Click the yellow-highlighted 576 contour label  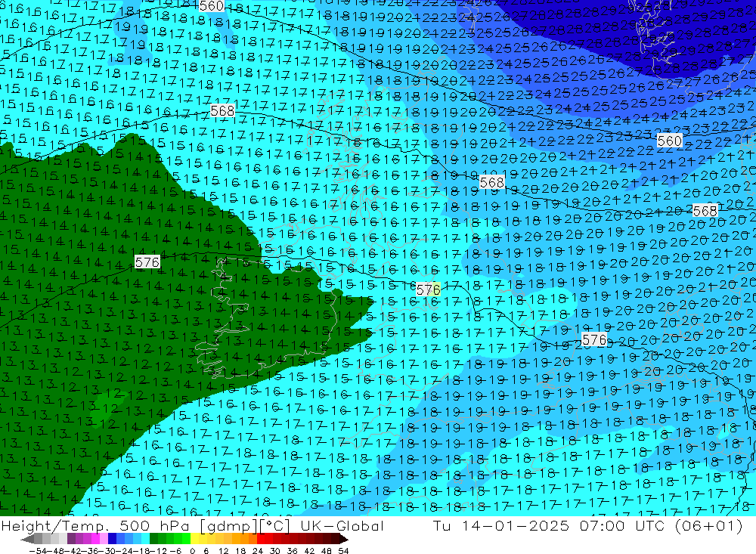click(428, 289)
